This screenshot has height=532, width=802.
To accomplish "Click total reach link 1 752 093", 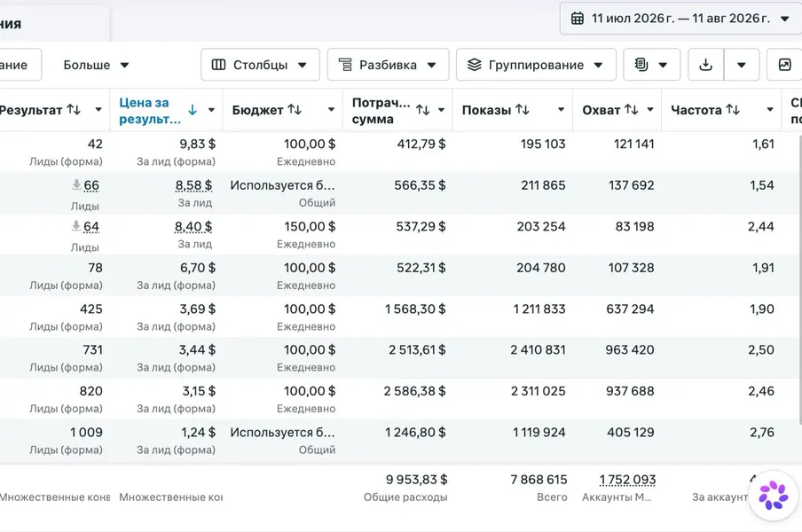I will coord(627,480).
